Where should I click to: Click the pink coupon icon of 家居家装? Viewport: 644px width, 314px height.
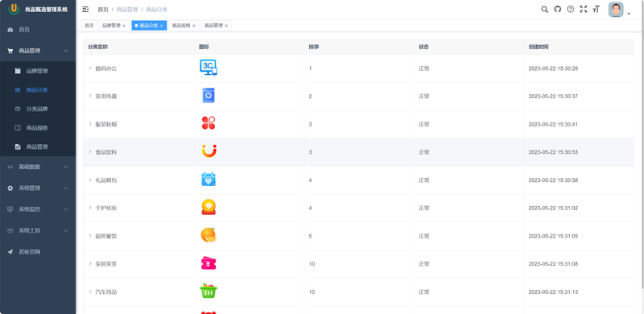point(208,263)
